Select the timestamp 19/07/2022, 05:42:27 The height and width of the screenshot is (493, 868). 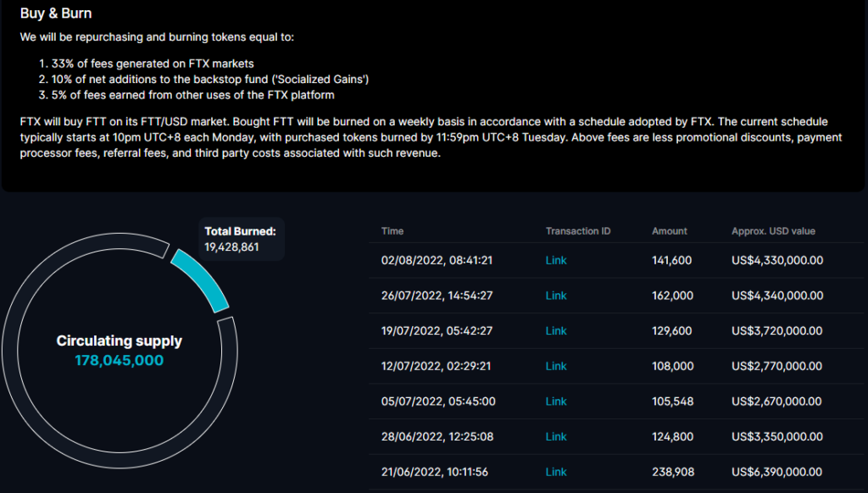[437, 331]
